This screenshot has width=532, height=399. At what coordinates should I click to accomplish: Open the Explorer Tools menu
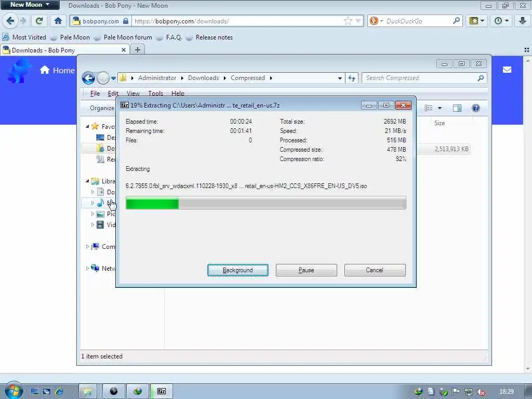point(155,94)
